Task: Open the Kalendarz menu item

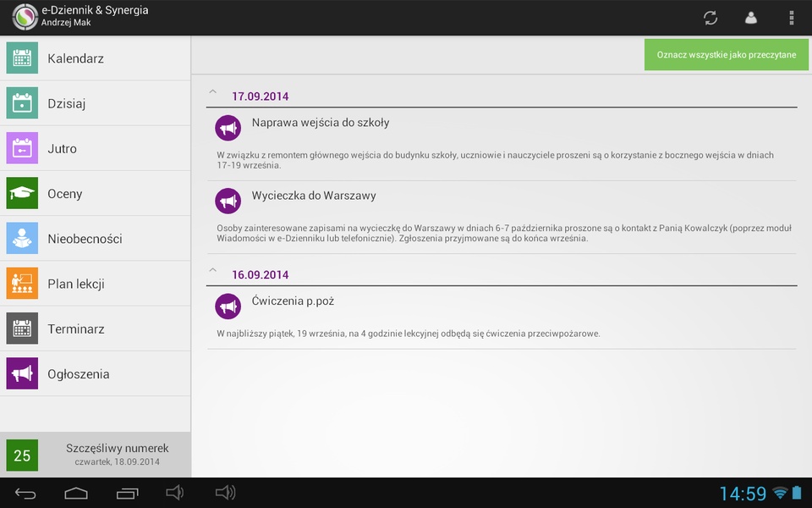Action: 96,58
